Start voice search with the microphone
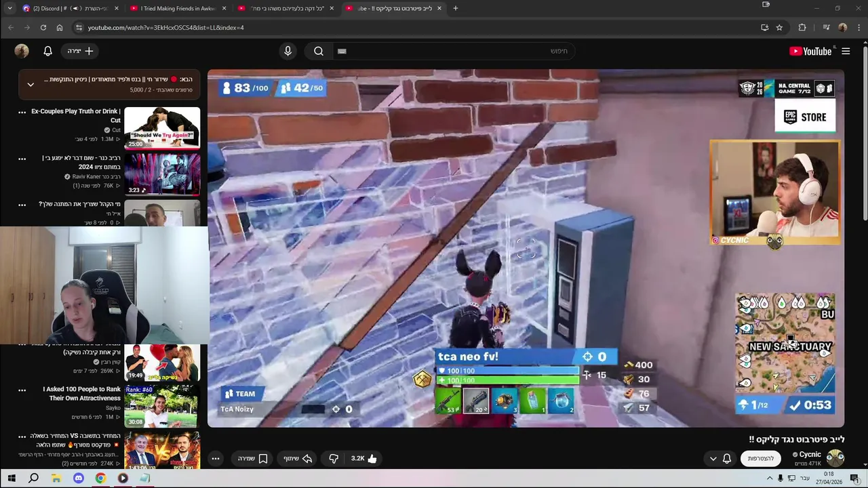Viewport: 868px width, 488px height. [288, 51]
